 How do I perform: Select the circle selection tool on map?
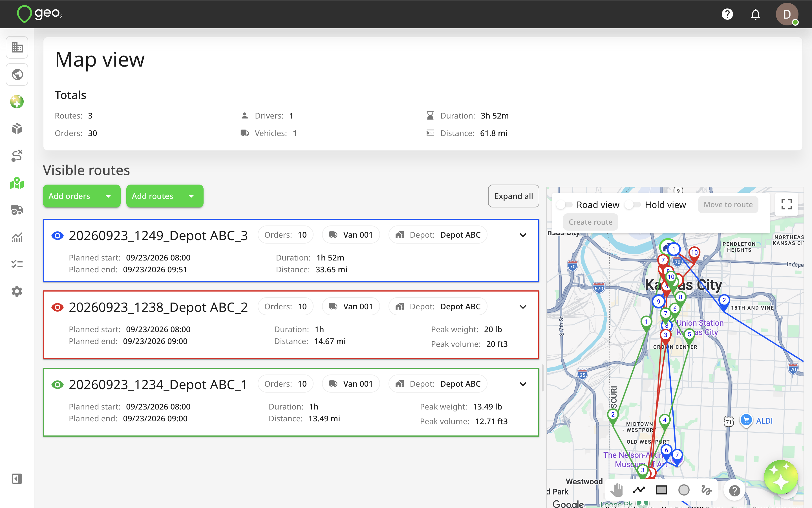pos(684,490)
